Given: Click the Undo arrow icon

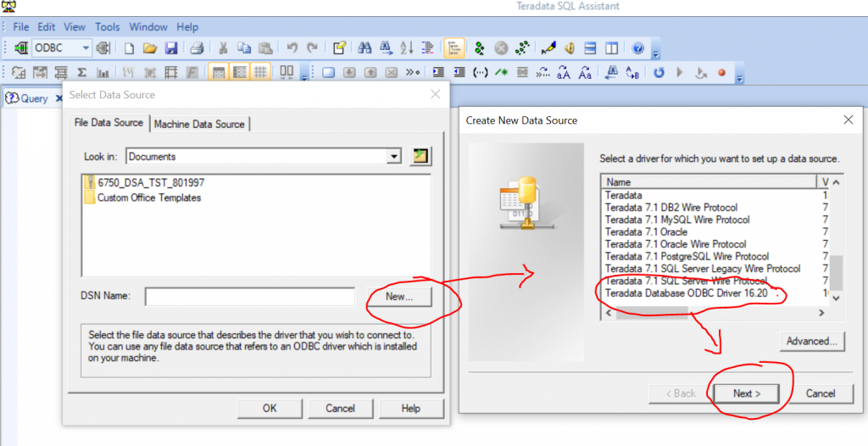Looking at the screenshot, I should (292, 48).
